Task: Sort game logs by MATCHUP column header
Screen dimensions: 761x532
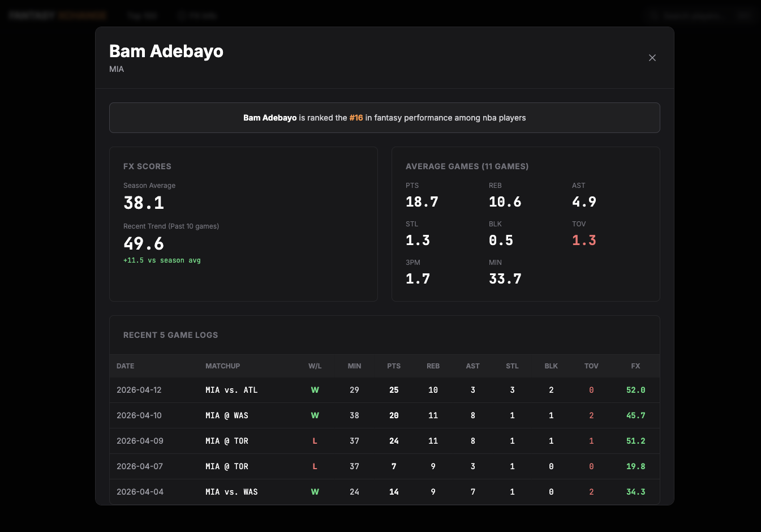Action: [x=223, y=366]
